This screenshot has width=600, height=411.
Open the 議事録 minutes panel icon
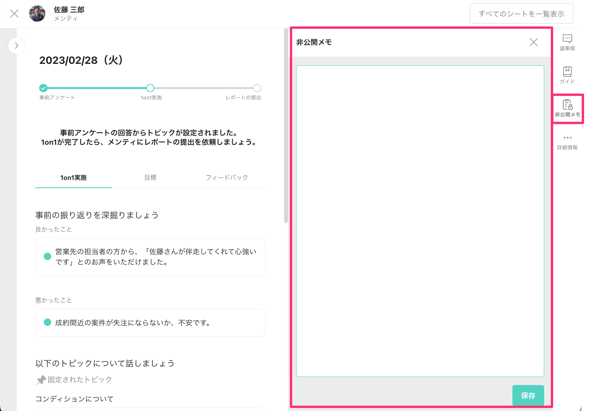tap(567, 41)
